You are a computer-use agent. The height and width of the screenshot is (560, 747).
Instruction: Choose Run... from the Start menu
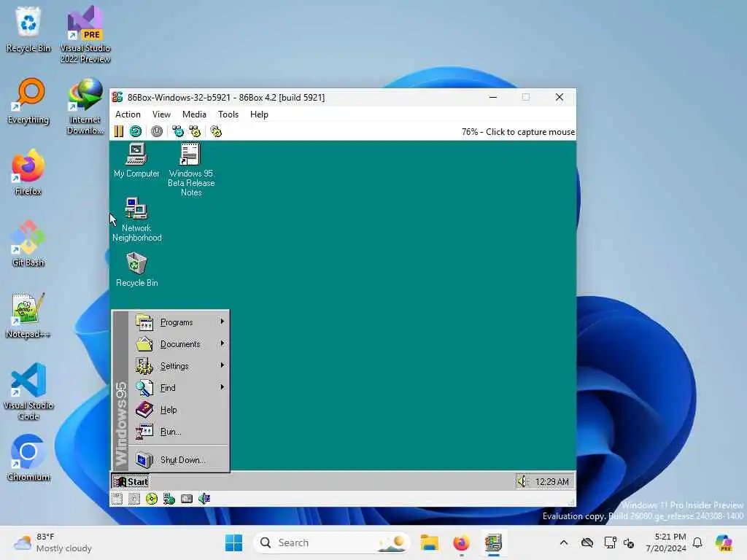click(x=179, y=432)
